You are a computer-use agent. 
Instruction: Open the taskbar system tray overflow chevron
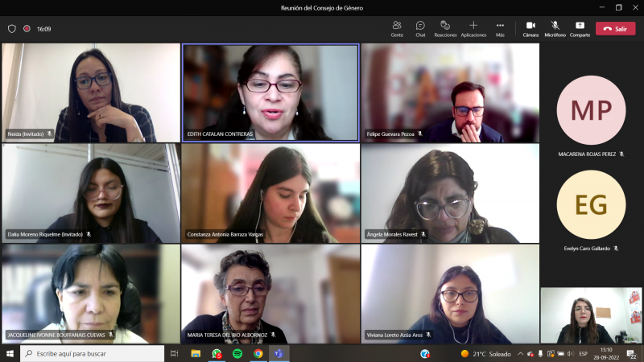click(x=520, y=354)
